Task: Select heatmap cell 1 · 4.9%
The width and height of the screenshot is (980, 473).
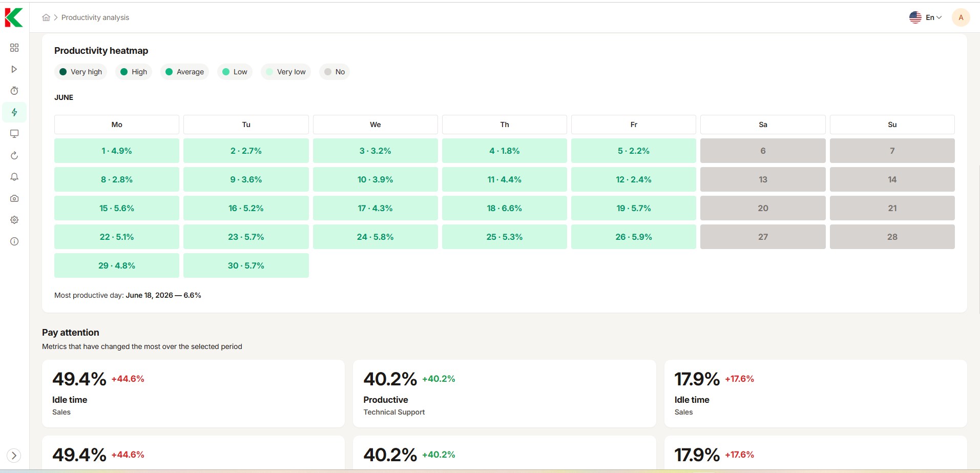Action: pos(117,151)
